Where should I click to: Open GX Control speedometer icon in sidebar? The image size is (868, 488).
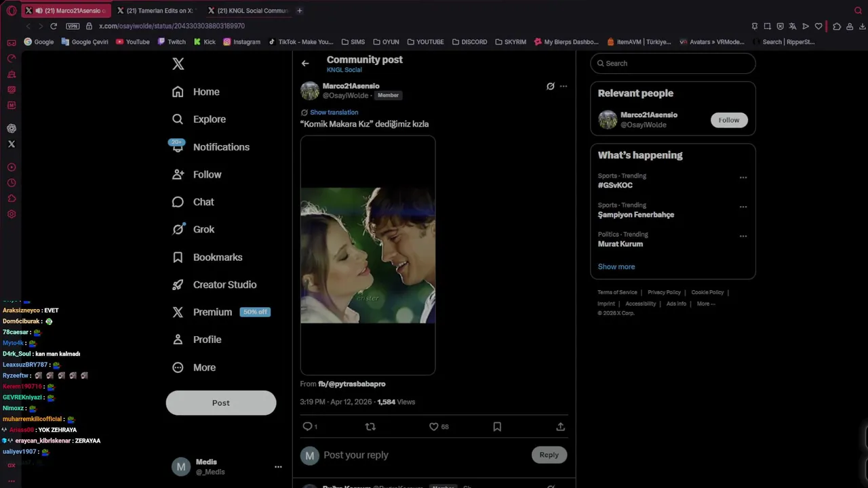12,58
